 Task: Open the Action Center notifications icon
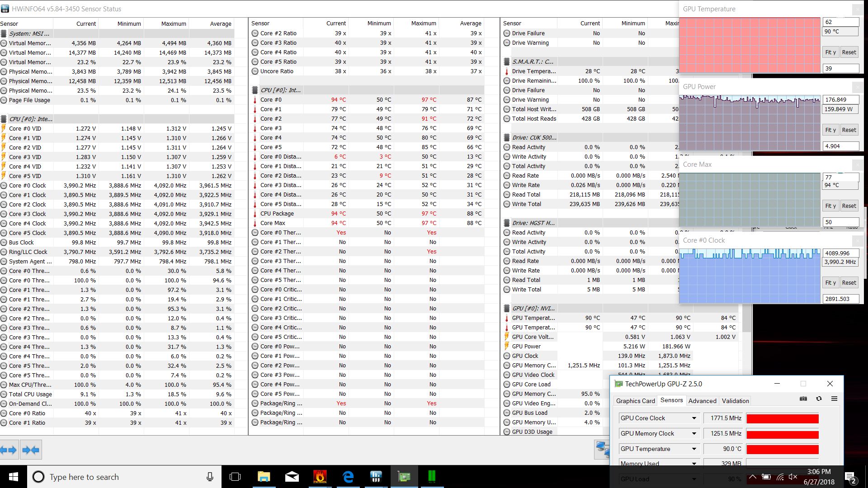(850, 477)
